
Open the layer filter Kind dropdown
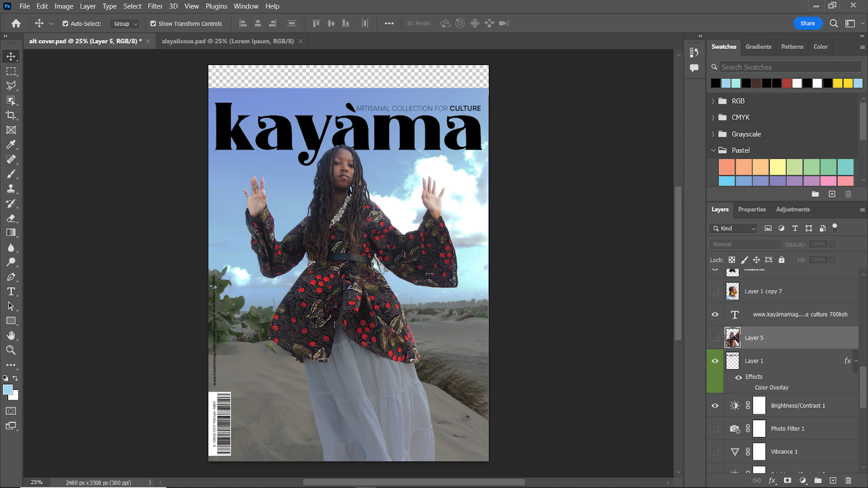click(733, 228)
